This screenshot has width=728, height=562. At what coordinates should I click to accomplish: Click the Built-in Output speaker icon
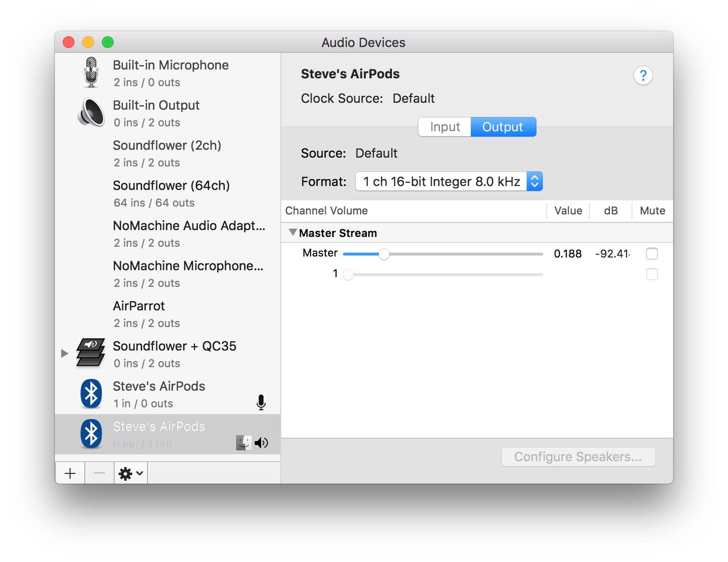pos(91,112)
